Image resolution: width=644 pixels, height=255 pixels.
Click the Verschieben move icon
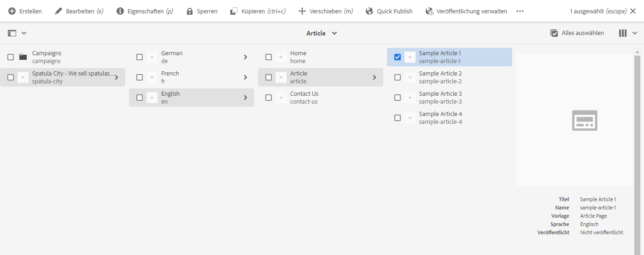coord(302,11)
